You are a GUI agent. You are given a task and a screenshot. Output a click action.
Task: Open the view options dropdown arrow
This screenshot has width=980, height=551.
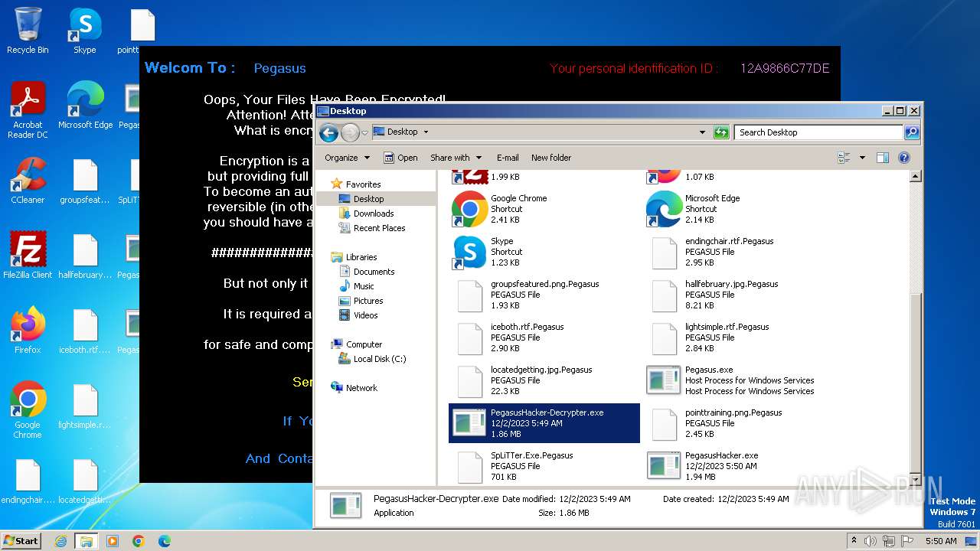tap(862, 158)
